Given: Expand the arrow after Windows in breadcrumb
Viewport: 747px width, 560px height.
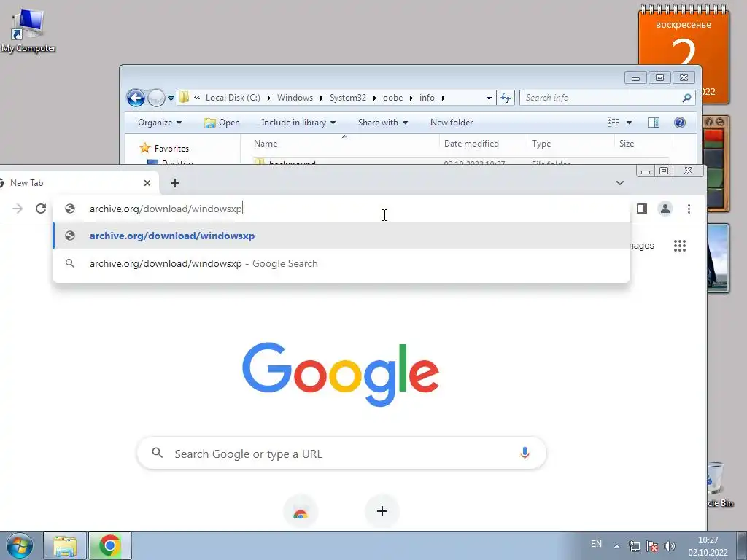Looking at the screenshot, I should tap(321, 98).
